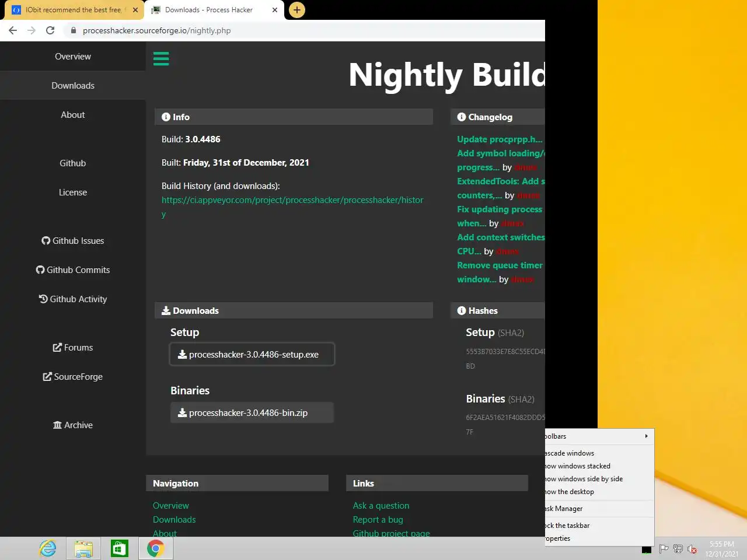This screenshot has width=747, height=560.
Task: Open SourceForge external sidebar link
Action: (x=73, y=377)
